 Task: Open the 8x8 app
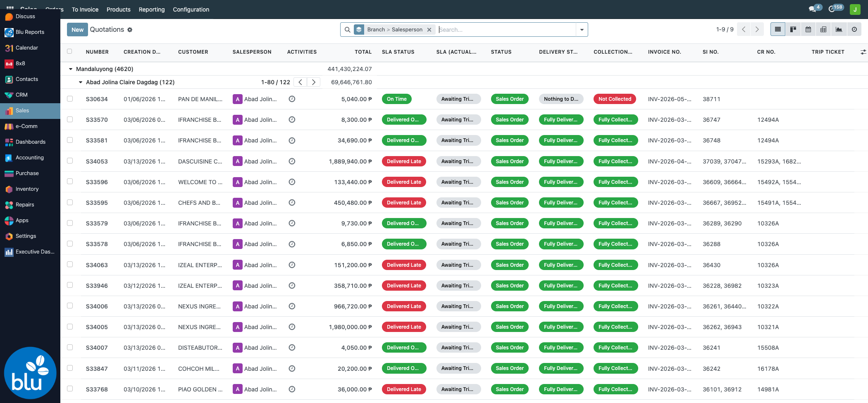click(x=30, y=64)
